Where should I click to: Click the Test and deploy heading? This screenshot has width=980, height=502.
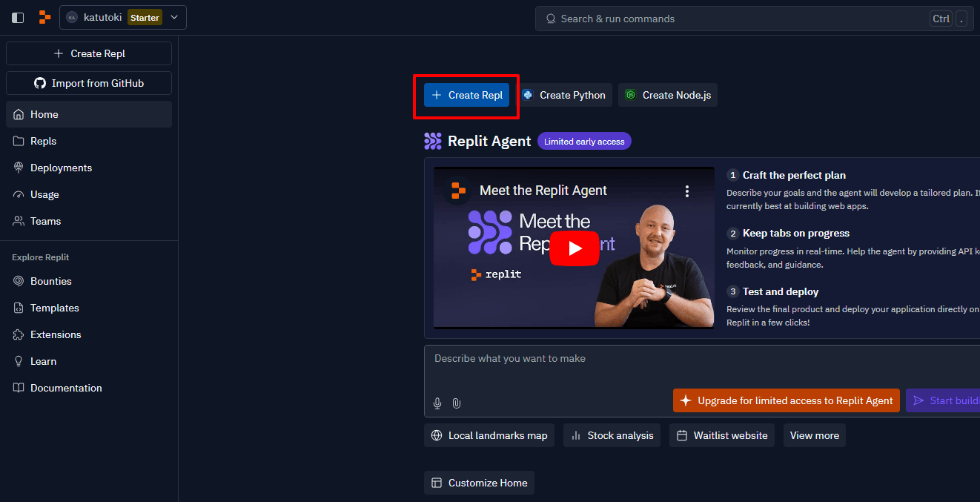(x=781, y=291)
